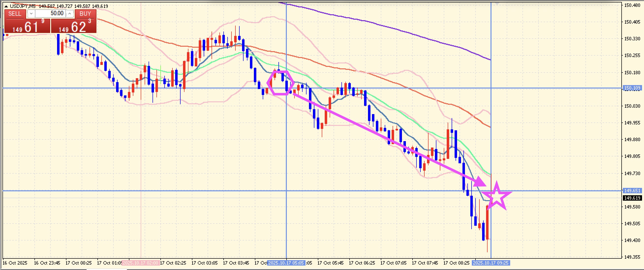Viewport: 644px width, 270px height.
Task: Increase lot volume with up arrow
Action: point(70,14)
